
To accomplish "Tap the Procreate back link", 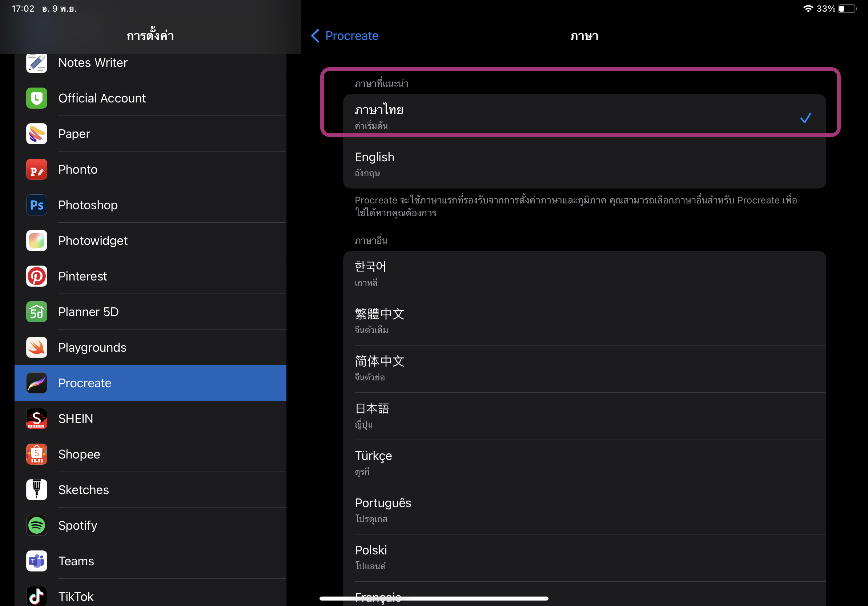I will [351, 36].
